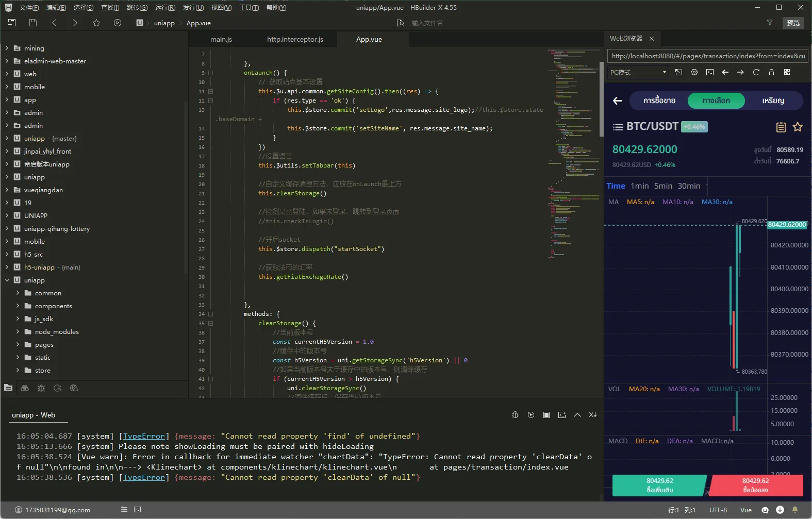Refresh the built-in web browser page

(x=756, y=72)
